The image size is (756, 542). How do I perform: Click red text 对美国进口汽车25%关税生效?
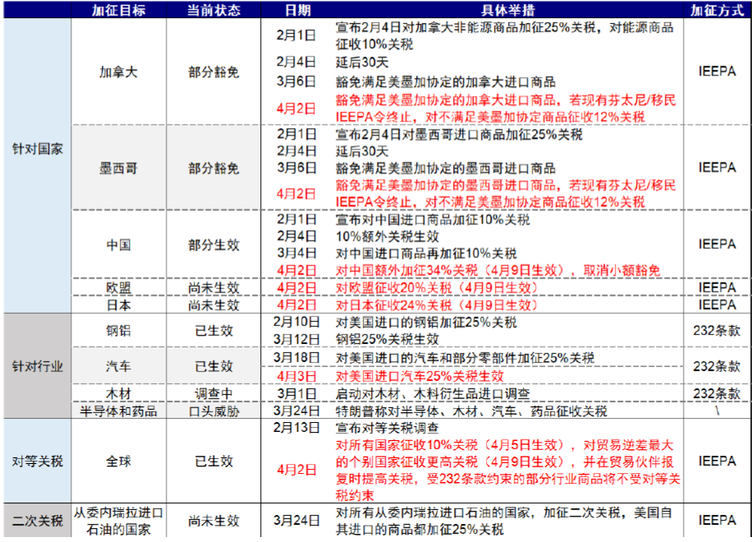(x=420, y=376)
